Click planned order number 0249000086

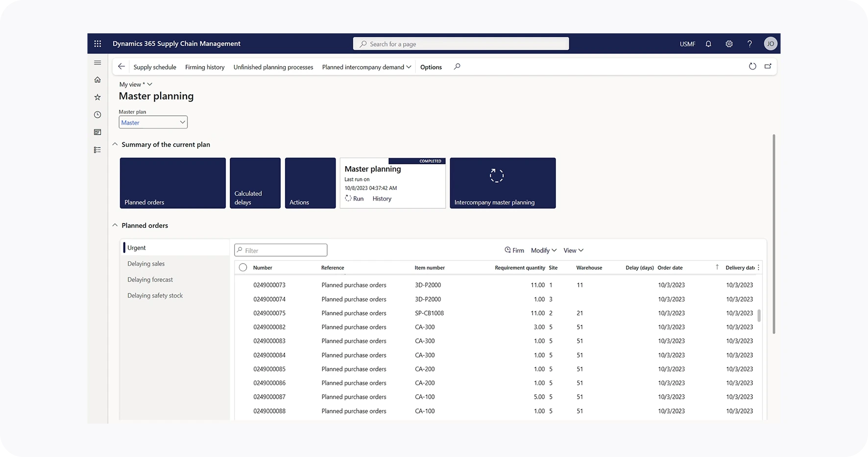click(x=269, y=383)
